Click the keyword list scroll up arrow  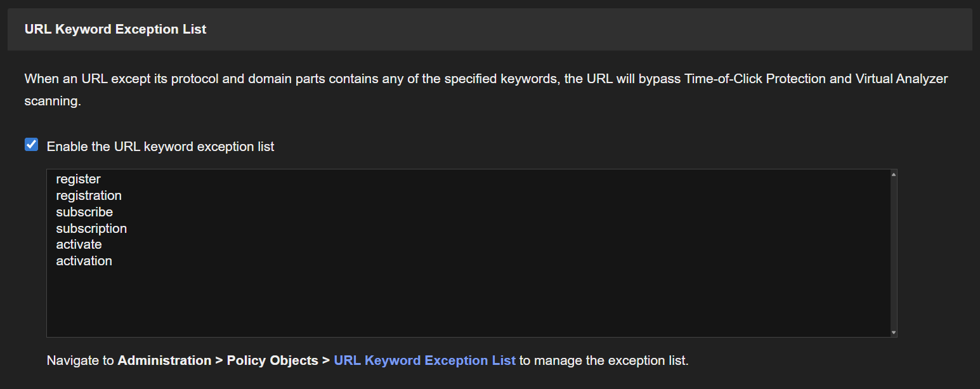point(893,174)
